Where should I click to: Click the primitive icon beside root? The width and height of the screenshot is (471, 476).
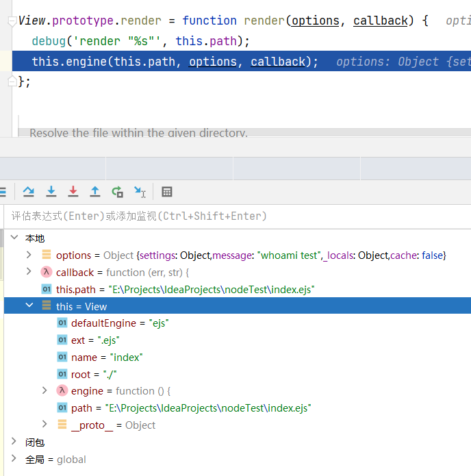click(62, 374)
